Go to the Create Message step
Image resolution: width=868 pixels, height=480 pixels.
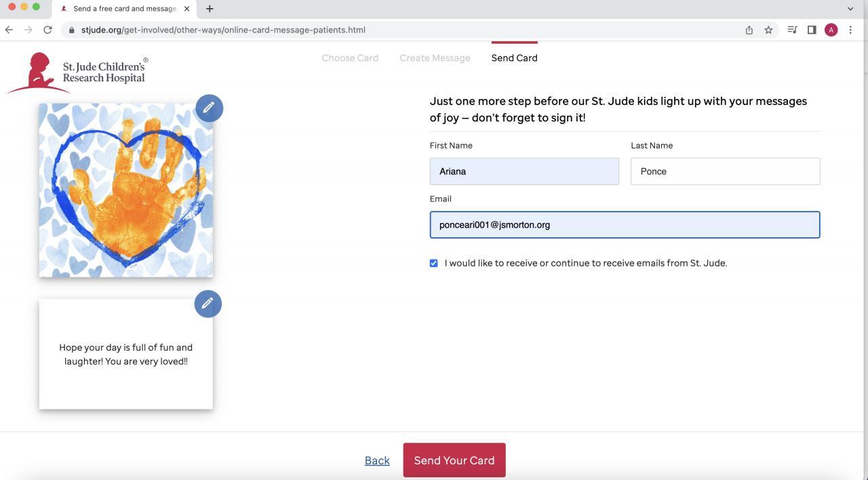click(435, 58)
